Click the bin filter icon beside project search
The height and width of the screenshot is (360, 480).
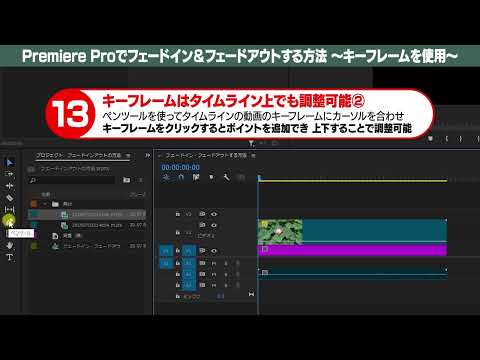[x=126, y=180]
